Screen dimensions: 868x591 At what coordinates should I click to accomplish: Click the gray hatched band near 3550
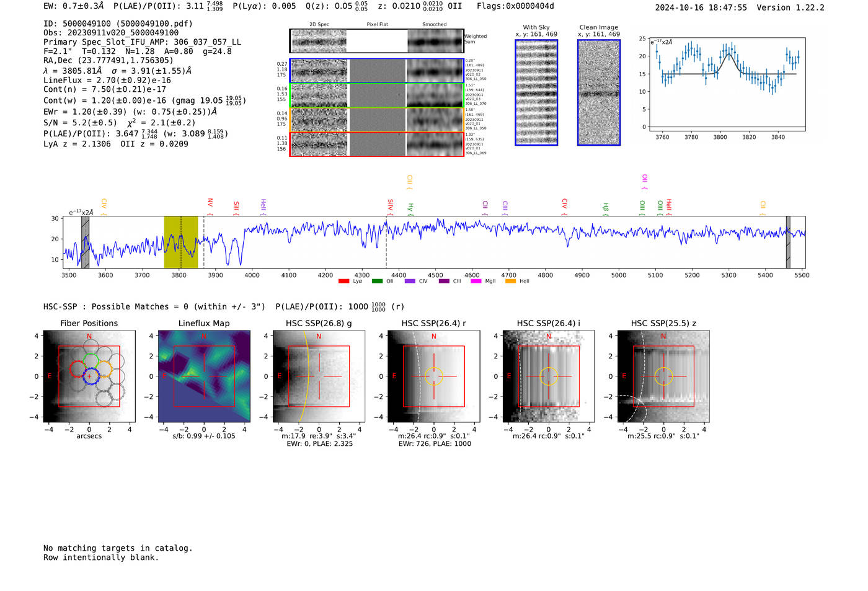(x=85, y=242)
